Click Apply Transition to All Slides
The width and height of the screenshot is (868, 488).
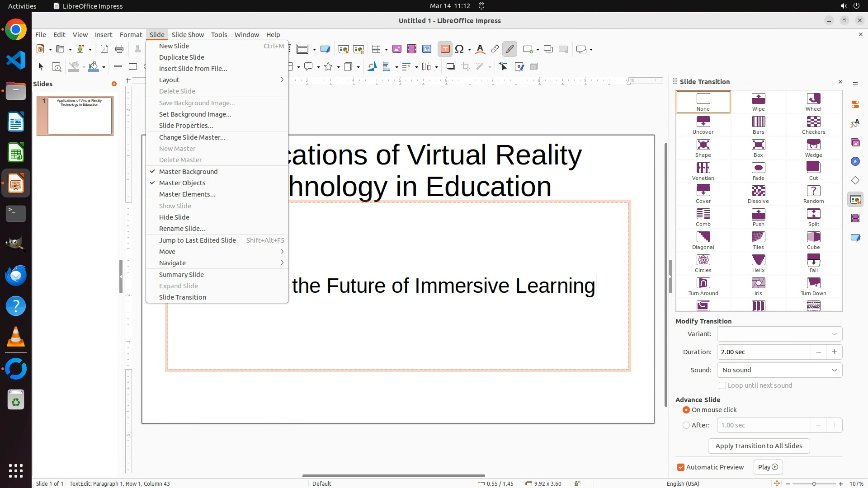(759, 446)
